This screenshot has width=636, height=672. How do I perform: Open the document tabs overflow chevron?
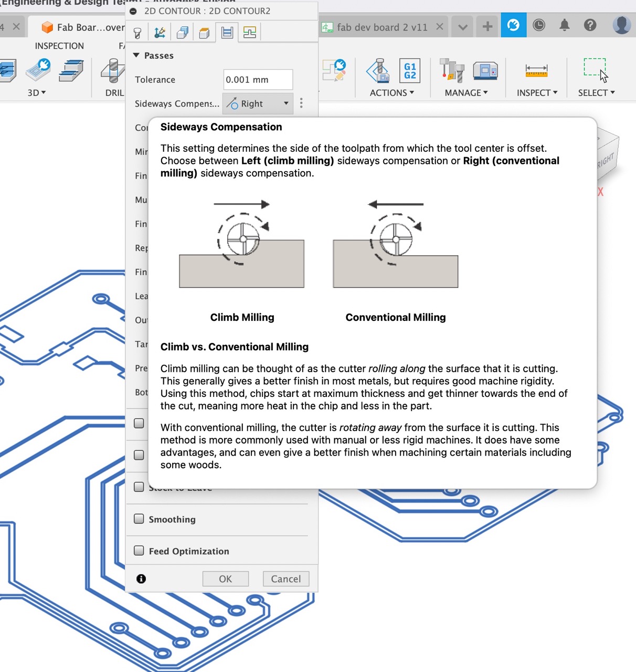pyautogui.click(x=463, y=27)
